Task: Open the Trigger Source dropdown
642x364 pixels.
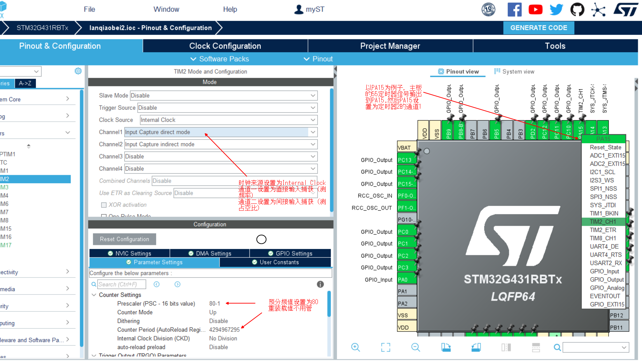Action: (227, 108)
